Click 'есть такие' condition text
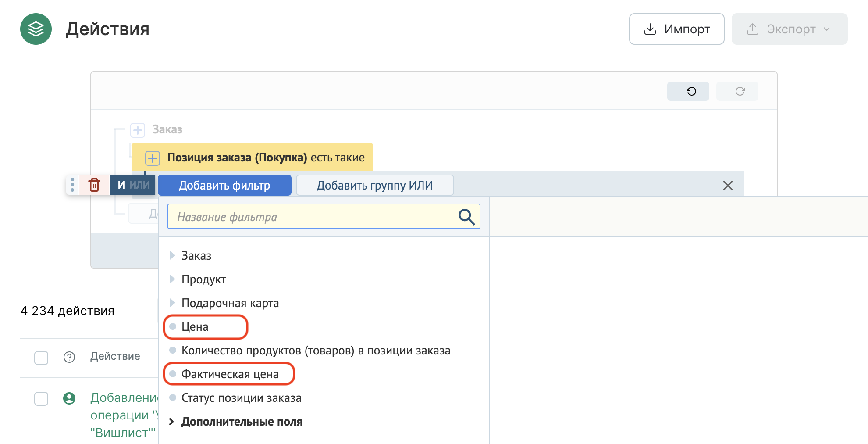 [338, 158]
